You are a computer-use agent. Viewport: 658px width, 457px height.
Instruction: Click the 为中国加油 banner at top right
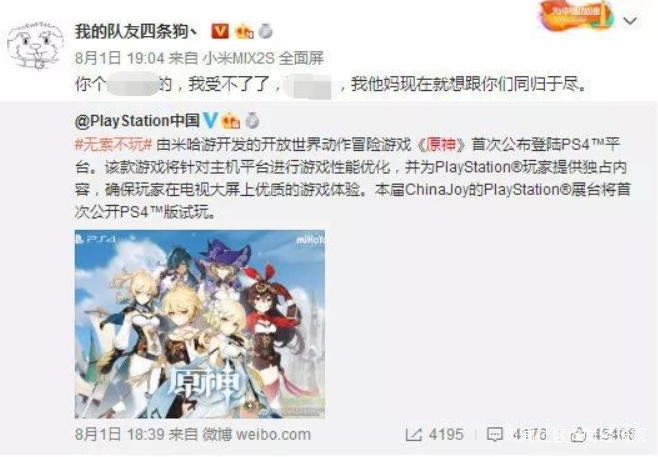(x=575, y=15)
